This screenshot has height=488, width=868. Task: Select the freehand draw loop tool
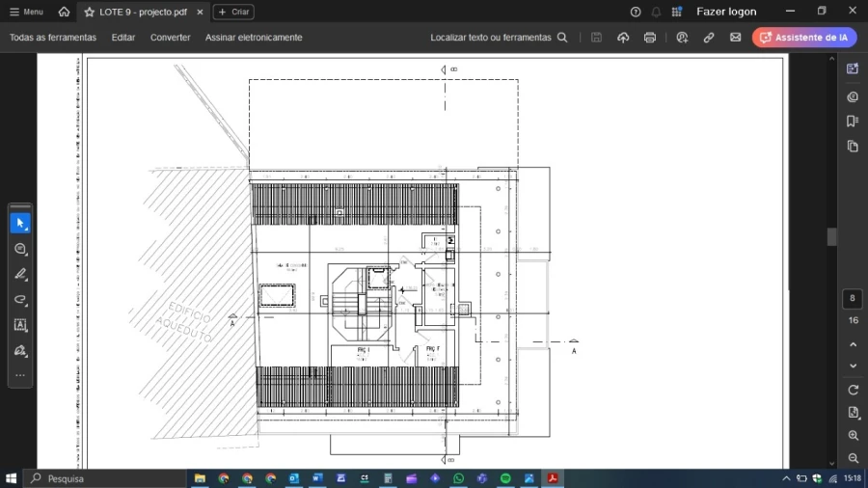coord(20,300)
